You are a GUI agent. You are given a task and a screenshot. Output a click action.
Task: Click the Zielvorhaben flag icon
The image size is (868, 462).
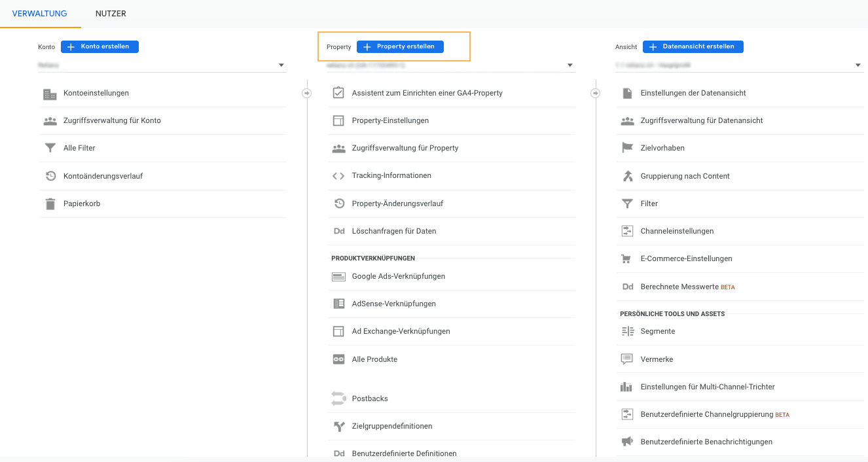[x=627, y=148]
